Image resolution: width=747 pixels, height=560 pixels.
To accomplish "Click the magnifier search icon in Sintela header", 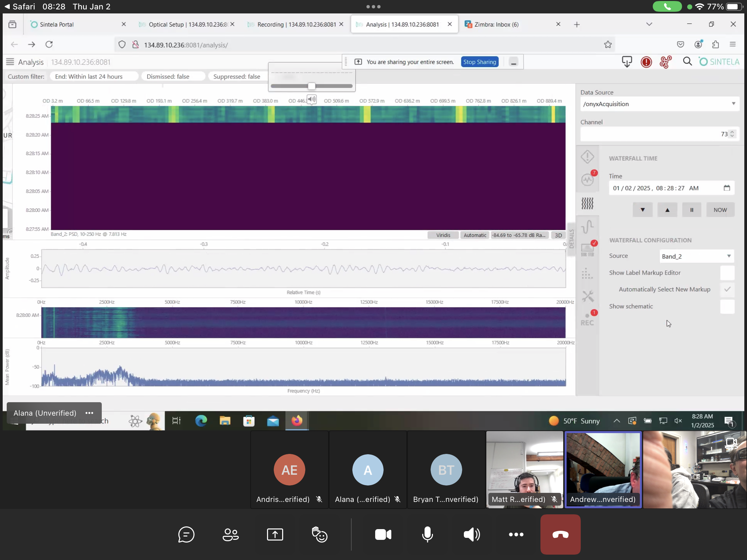I will click(687, 61).
